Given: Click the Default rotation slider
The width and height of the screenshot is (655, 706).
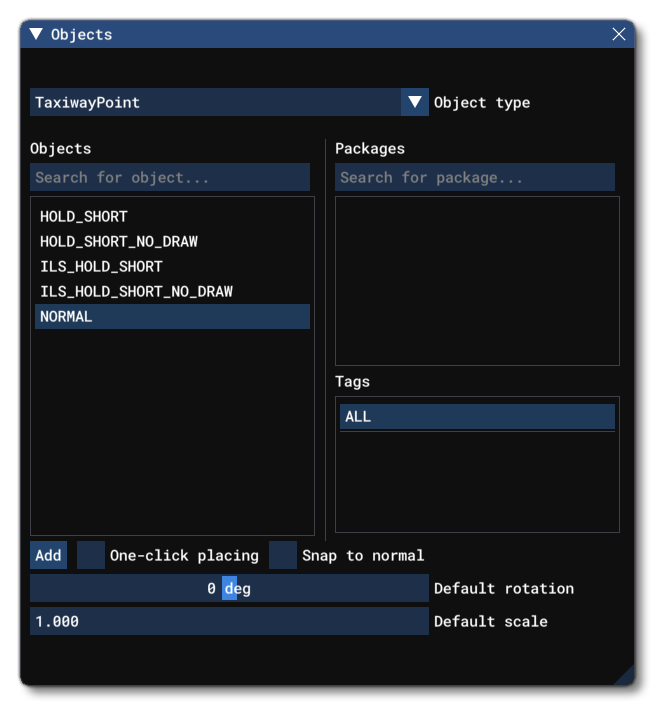Looking at the screenshot, I should (x=229, y=588).
